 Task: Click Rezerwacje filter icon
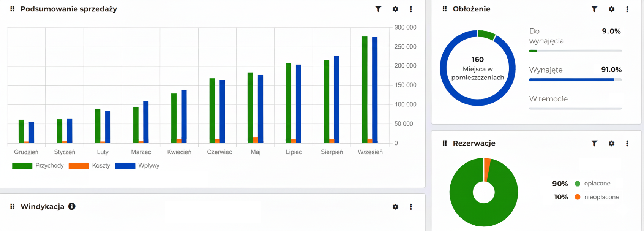tap(594, 143)
